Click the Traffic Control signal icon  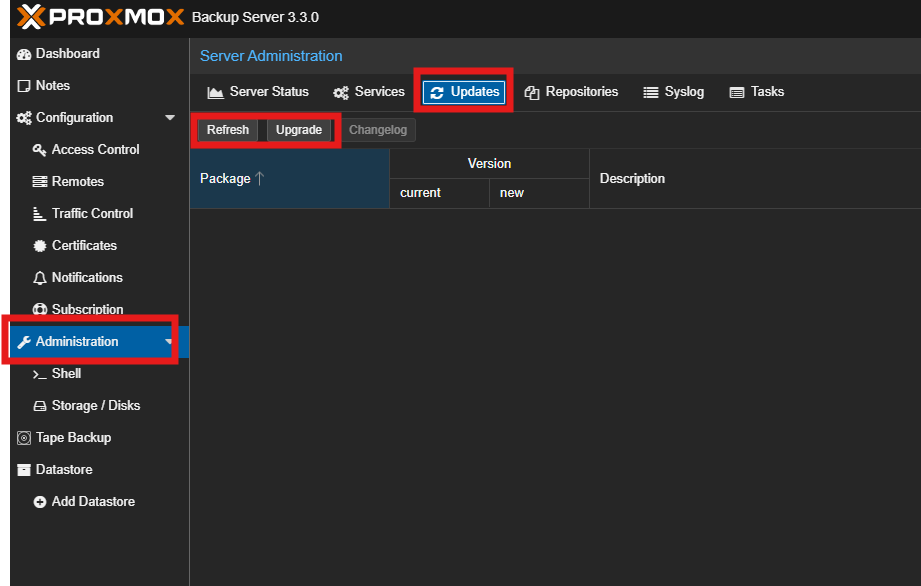[39, 214]
